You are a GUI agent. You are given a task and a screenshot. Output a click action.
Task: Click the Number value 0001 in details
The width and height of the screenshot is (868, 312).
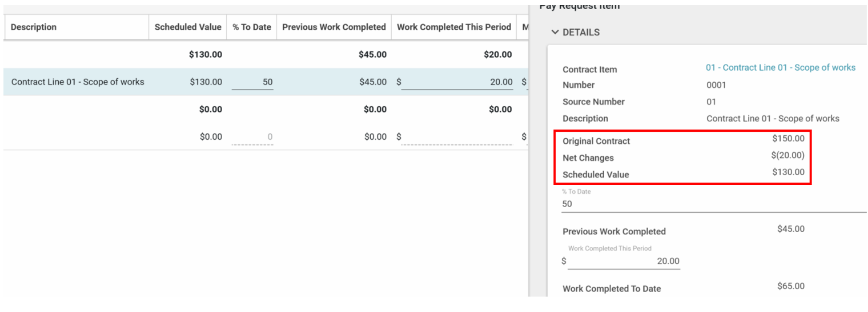[716, 85]
